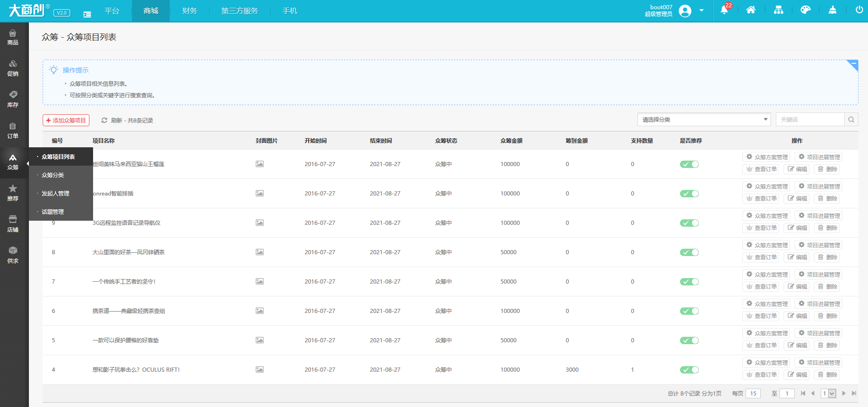Click the 添加众筹项目 button
Screen dimensions: 868x407
(x=66, y=120)
